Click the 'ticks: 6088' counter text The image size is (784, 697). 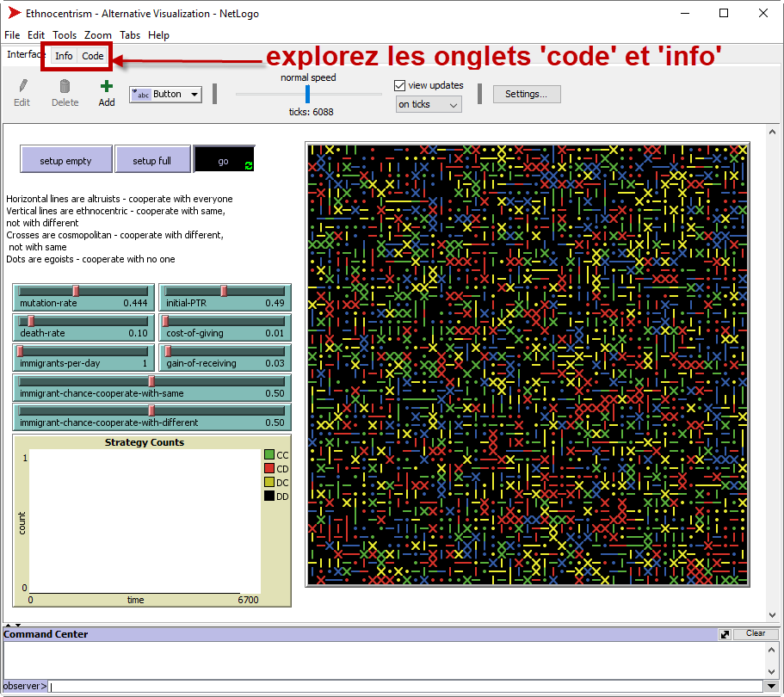pyautogui.click(x=311, y=112)
